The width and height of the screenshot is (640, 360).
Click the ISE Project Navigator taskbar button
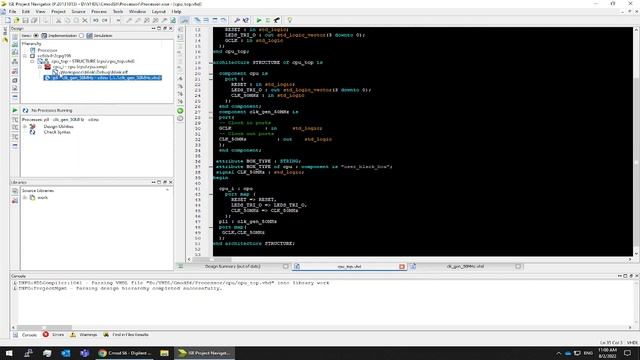tap(205, 353)
